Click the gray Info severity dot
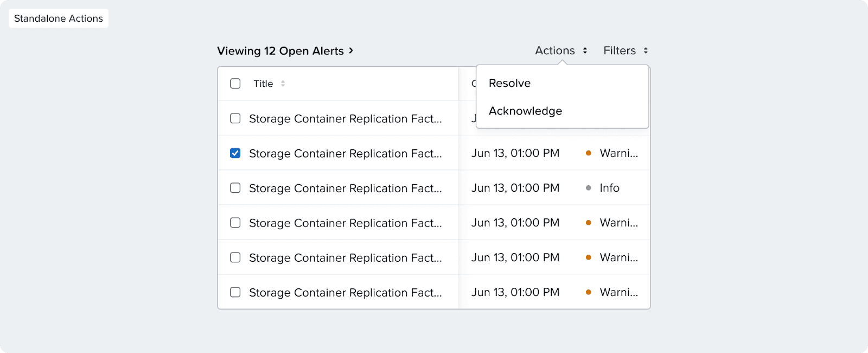Image resolution: width=868 pixels, height=353 pixels. [589, 188]
